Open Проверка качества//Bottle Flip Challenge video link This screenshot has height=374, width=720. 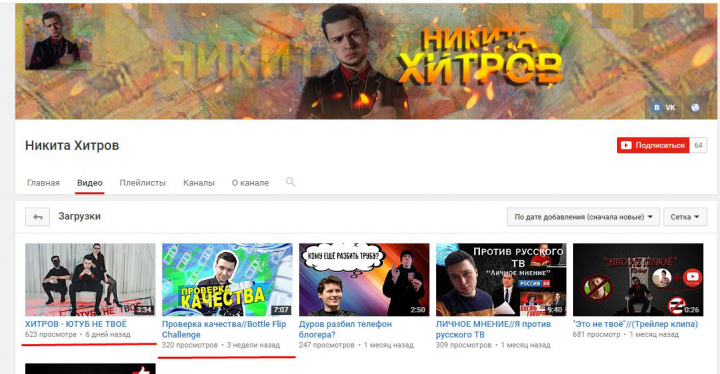point(224,329)
